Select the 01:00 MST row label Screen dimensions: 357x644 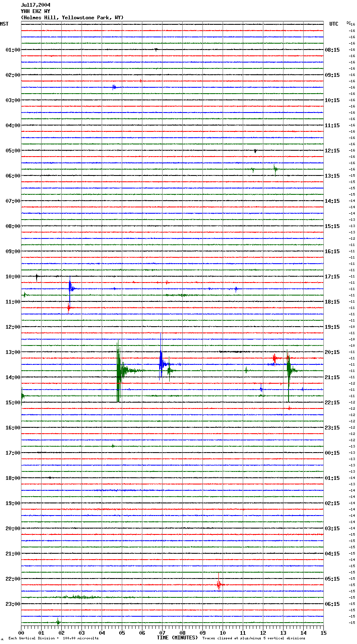pos(13,50)
